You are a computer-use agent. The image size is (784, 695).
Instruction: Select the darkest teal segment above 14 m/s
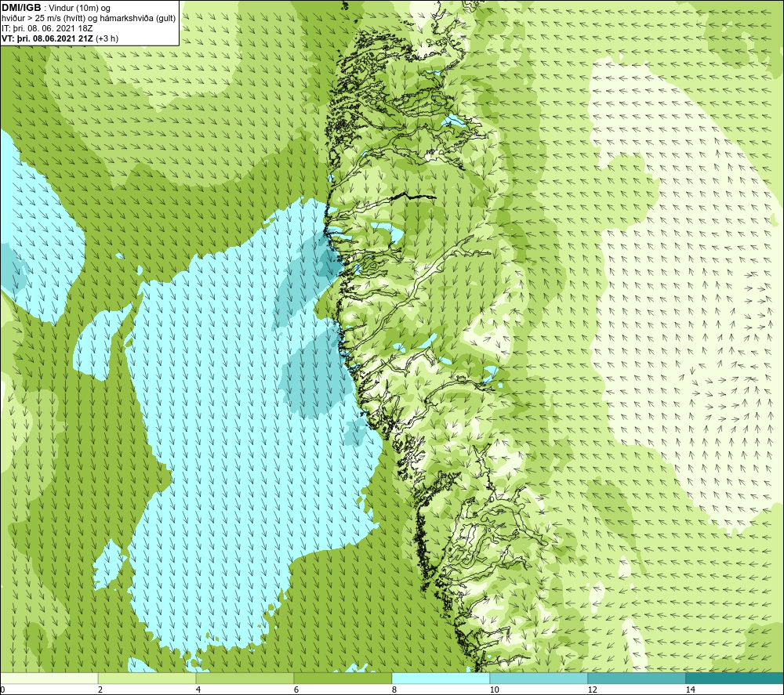click(x=735, y=678)
